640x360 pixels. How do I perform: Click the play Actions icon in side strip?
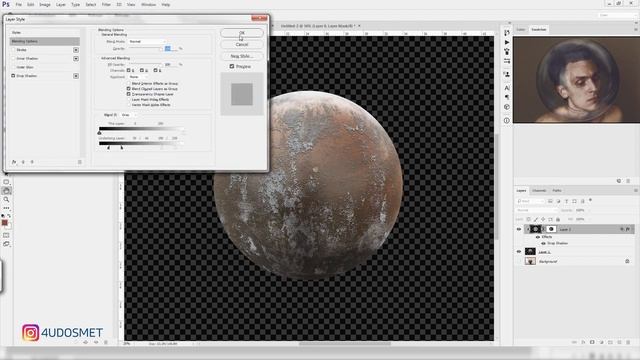507,42
